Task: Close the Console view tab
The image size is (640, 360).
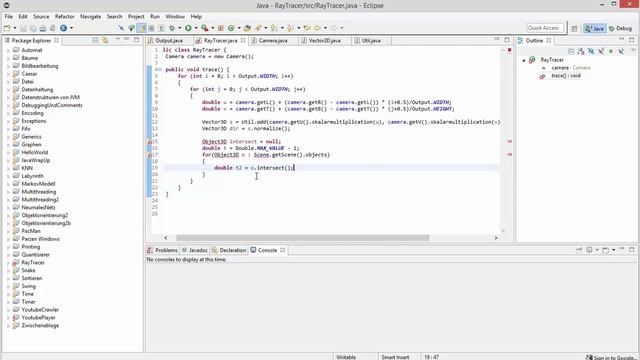Action: [x=282, y=250]
